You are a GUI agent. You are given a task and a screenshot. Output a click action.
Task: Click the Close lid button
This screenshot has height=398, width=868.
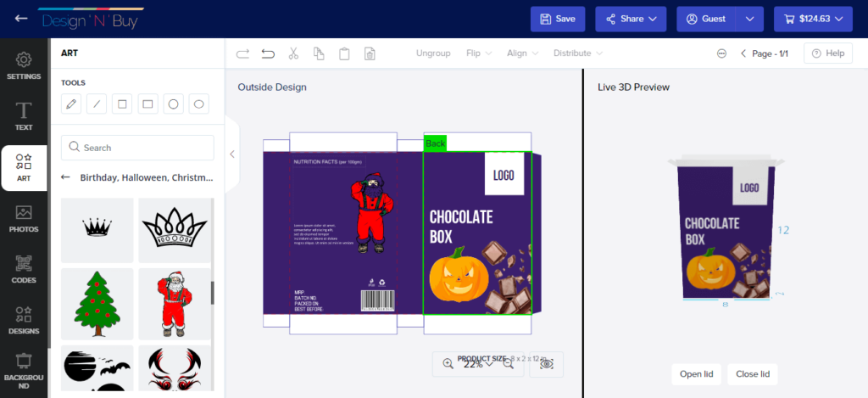(x=753, y=374)
